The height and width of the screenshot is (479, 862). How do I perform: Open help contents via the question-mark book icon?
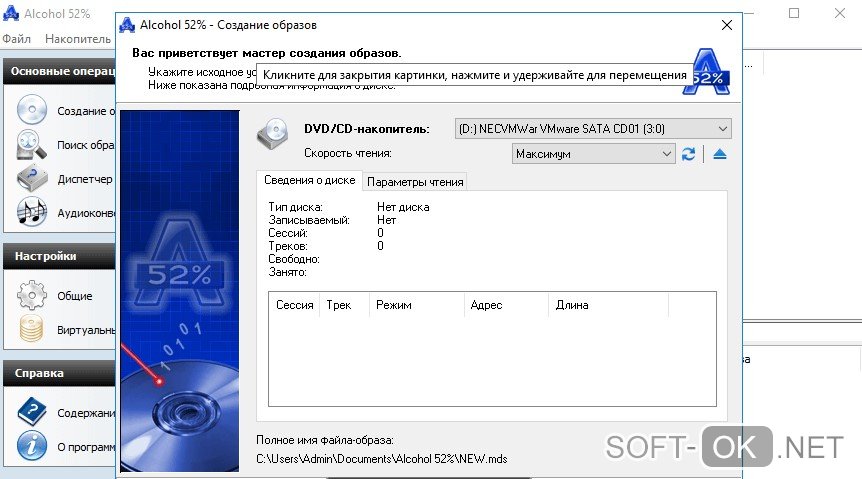[32, 412]
